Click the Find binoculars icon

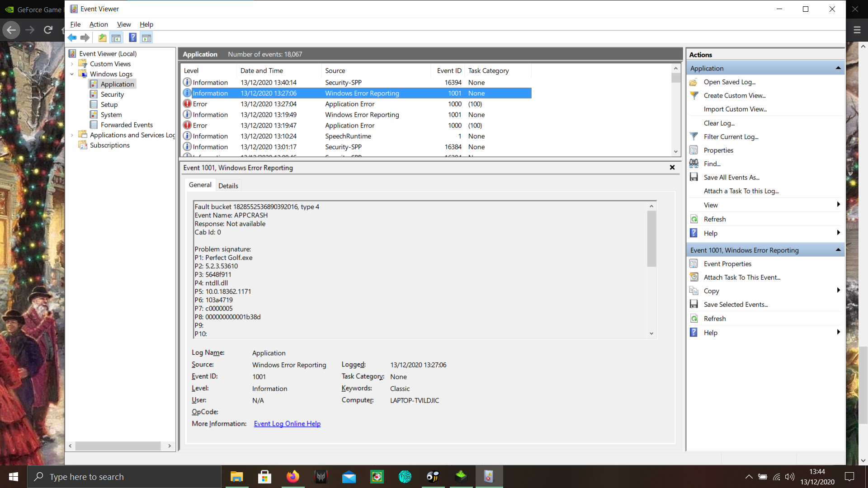(694, 164)
